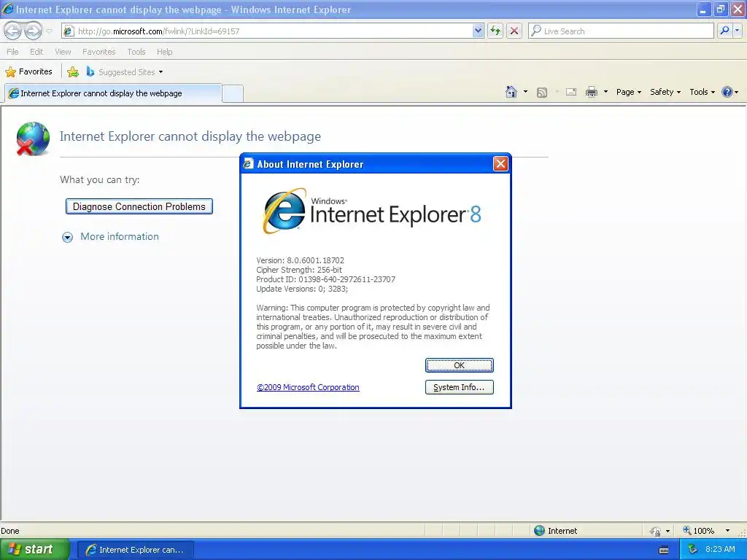Click the 8:23 AM system clock
The width and height of the screenshot is (747, 560).
720,550
